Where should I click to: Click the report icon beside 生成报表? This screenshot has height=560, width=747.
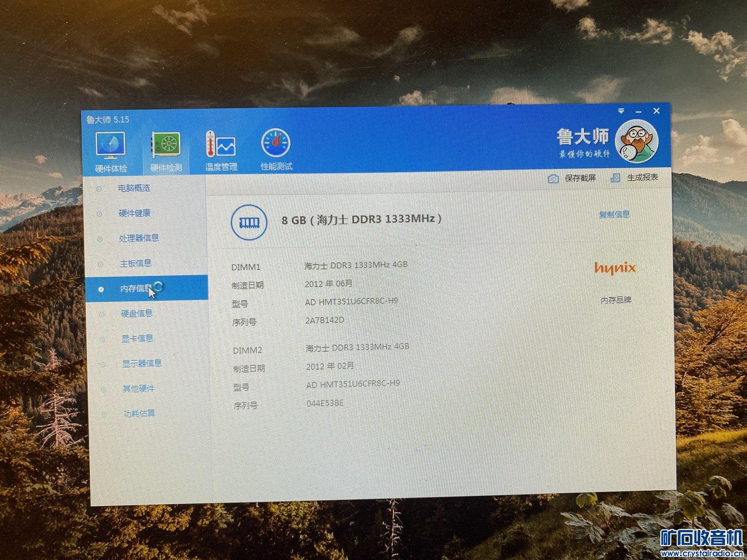pos(615,178)
